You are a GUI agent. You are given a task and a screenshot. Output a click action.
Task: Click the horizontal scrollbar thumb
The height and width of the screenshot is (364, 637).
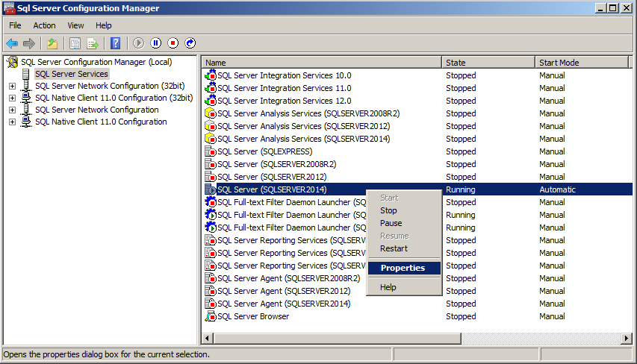(x=338, y=338)
